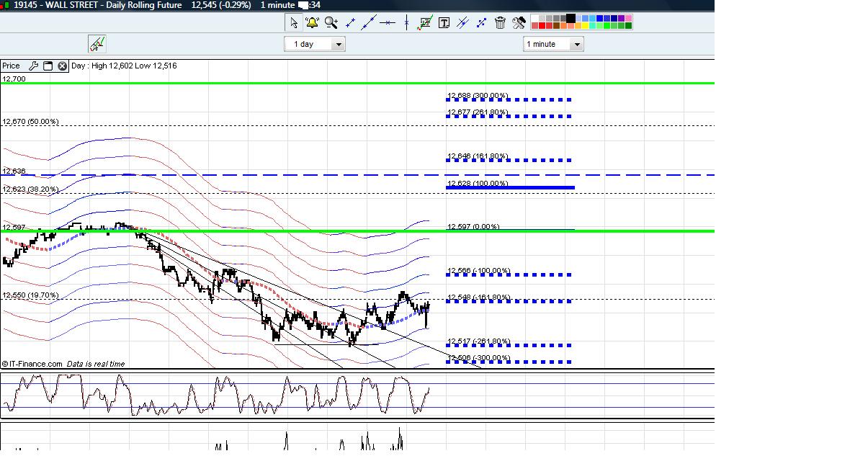868x474 pixels.
Task: Click the 12,517 (-261.80%) Fibonacci label
Action: (478, 341)
